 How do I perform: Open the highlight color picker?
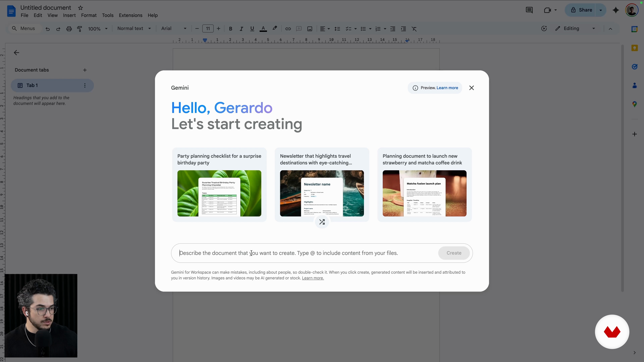pyautogui.click(x=275, y=28)
